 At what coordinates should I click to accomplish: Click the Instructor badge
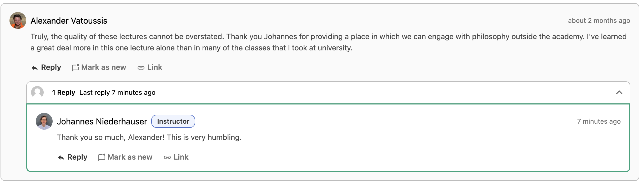(x=173, y=121)
